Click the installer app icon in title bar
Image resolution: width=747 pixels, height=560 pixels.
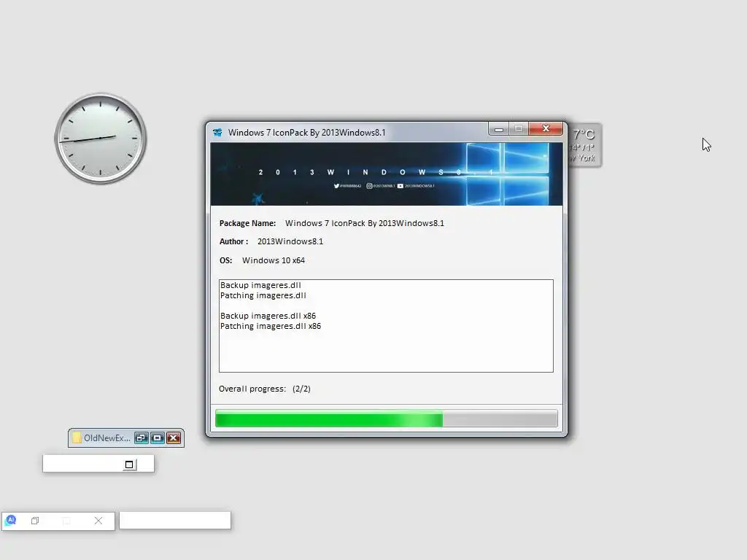pos(217,133)
